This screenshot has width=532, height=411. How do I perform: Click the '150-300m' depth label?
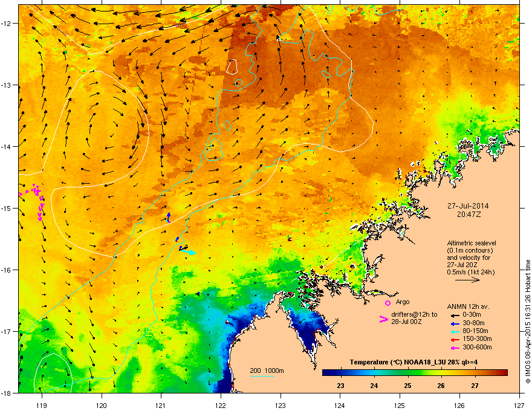(x=477, y=338)
